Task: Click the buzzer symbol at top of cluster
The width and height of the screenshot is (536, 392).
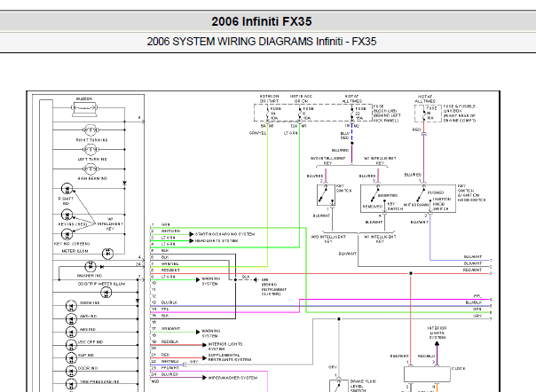Action: (84, 109)
